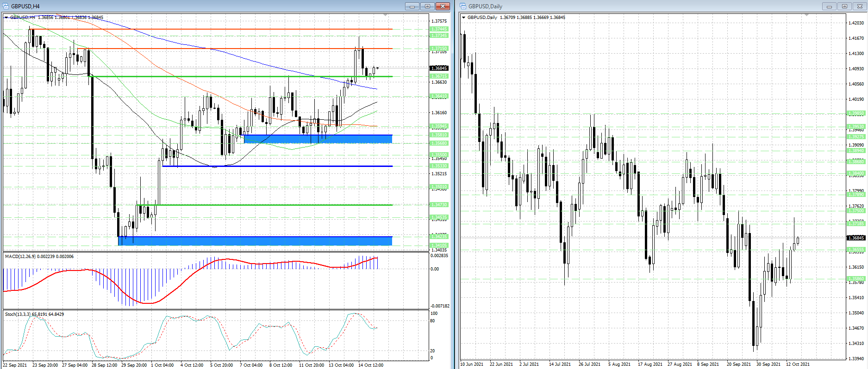868x369 pixels.
Task: Close the GBPUSD,H4 chart window
Action: pyautogui.click(x=443, y=6)
